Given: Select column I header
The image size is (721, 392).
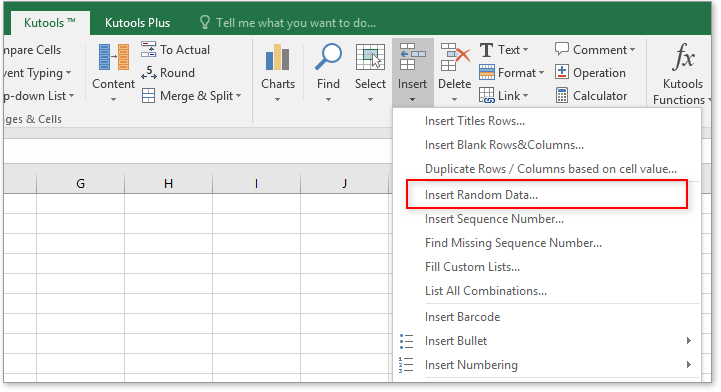Looking at the screenshot, I should pyautogui.click(x=256, y=183).
